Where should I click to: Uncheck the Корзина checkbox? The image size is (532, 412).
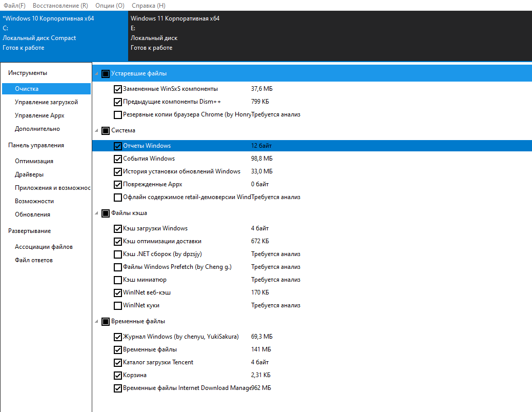[x=118, y=376]
